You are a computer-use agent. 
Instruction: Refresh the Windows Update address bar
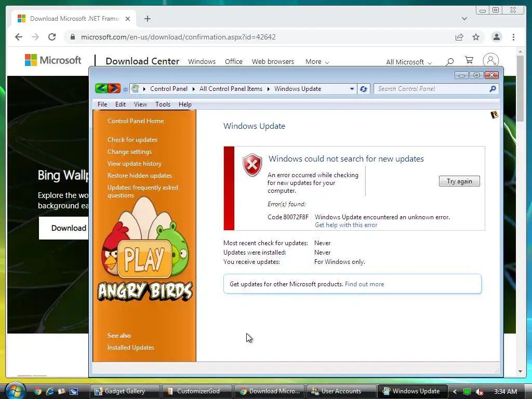tap(363, 89)
